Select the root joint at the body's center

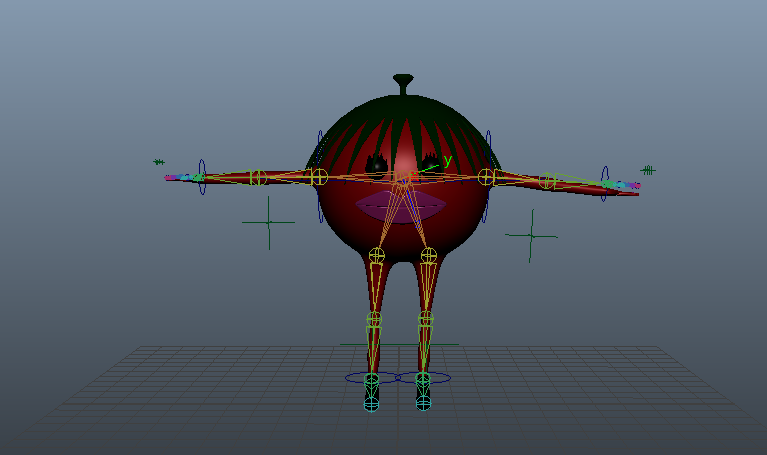point(403,177)
